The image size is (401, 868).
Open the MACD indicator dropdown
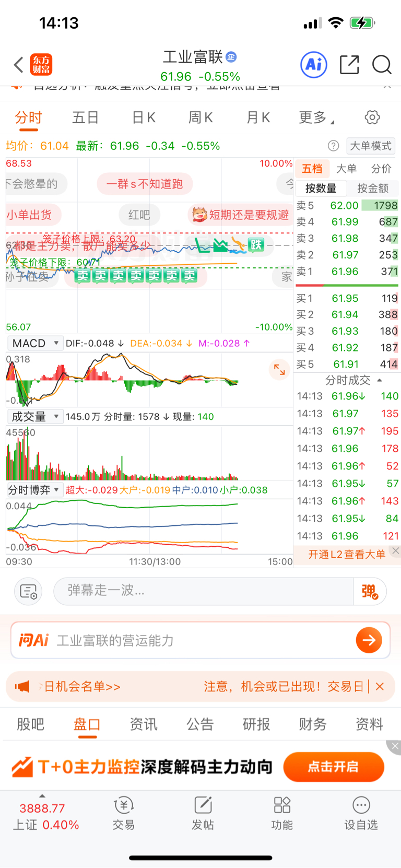point(35,343)
